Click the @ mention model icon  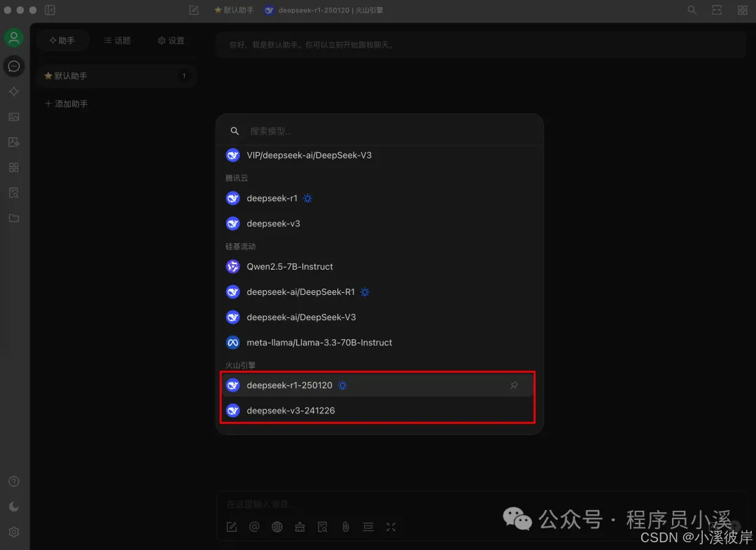[x=254, y=527]
